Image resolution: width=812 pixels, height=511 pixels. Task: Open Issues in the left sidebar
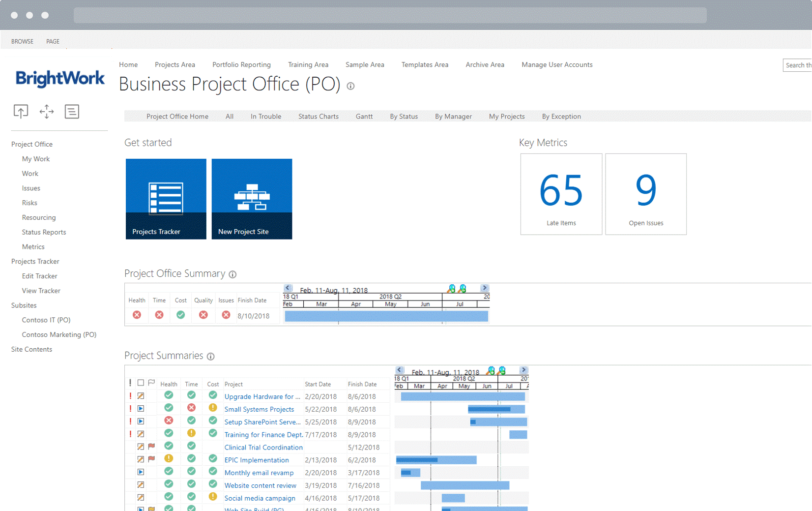31,188
